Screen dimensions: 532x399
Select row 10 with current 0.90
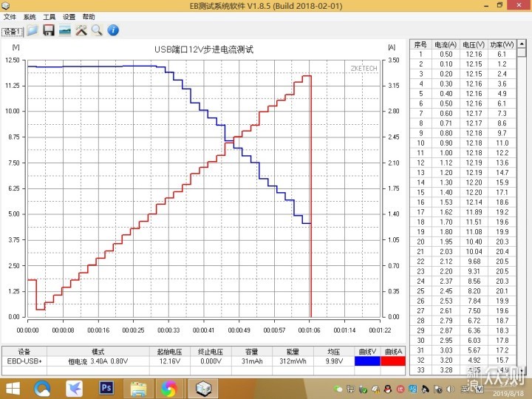463,143
